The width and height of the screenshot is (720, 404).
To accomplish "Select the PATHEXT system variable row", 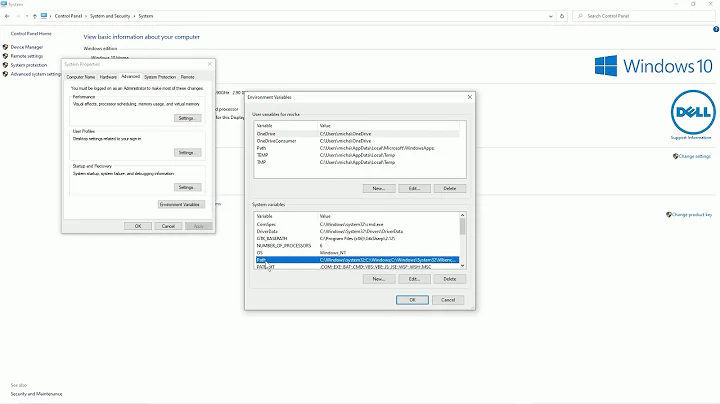I will [x=357, y=266].
